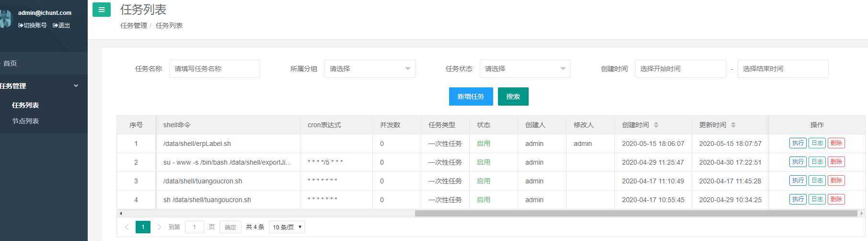Click the * * * */5 * * * cron cell
Screen dimensions: 868x241
coord(336,162)
